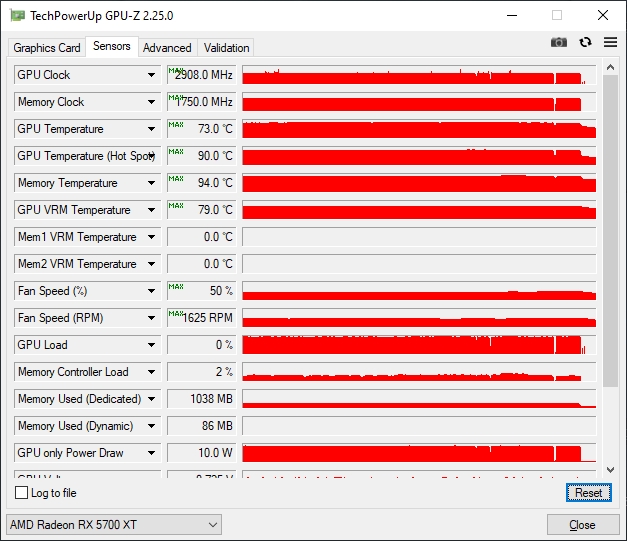
Task: Switch to the Graphics Card tab
Action: (x=47, y=48)
